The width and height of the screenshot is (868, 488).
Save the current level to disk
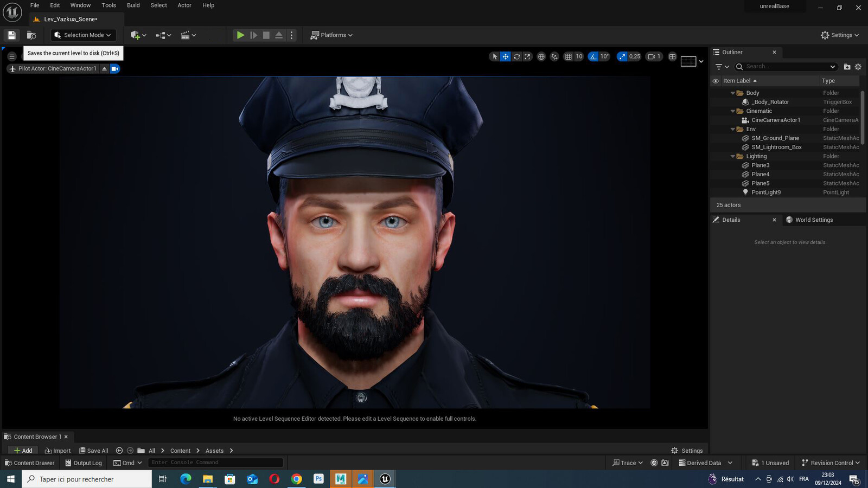(x=11, y=35)
